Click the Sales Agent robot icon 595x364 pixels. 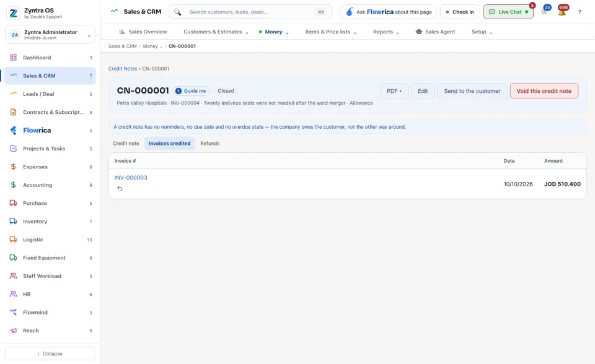418,32
